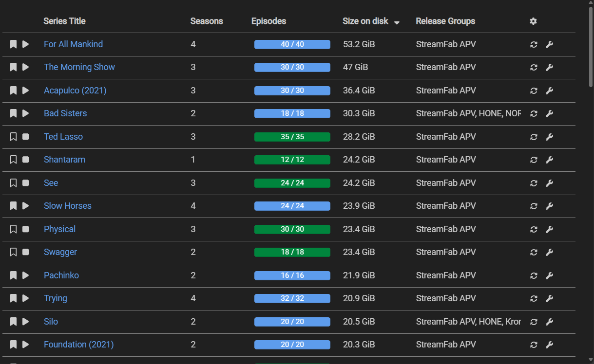
Task: Unmonitor Pachinko using its bookmark icon
Action: [x=14, y=275]
